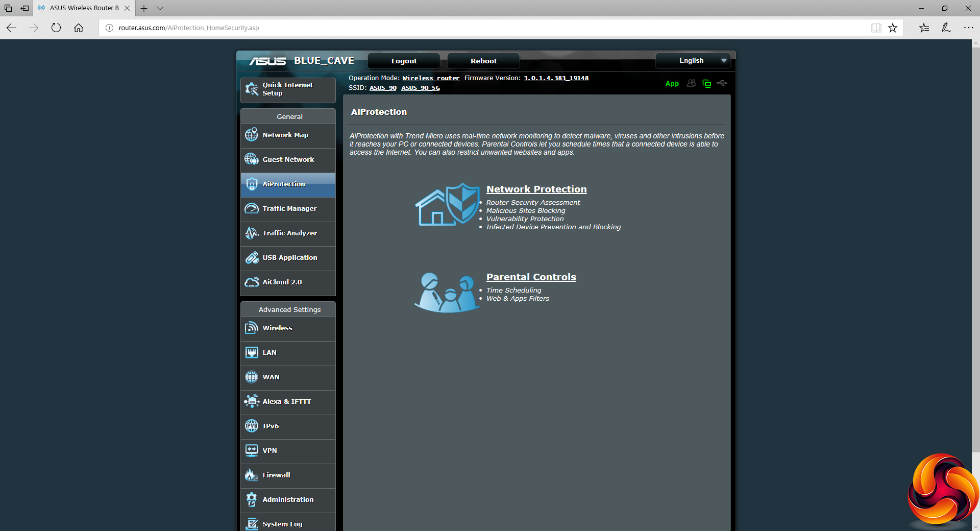The height and width of the screenshot is (531, 980).
Task: Go back with the browser back arrow
Action: click(11, 28)
